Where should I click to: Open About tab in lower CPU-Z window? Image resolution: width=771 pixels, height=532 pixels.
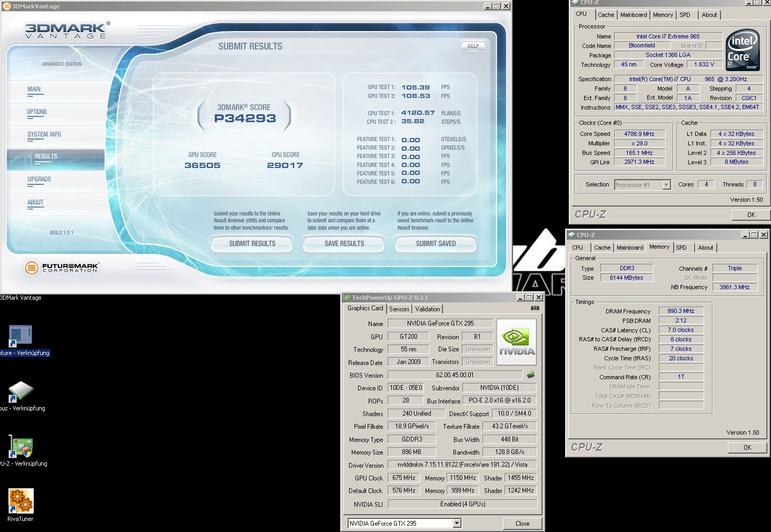pos(706,248)
